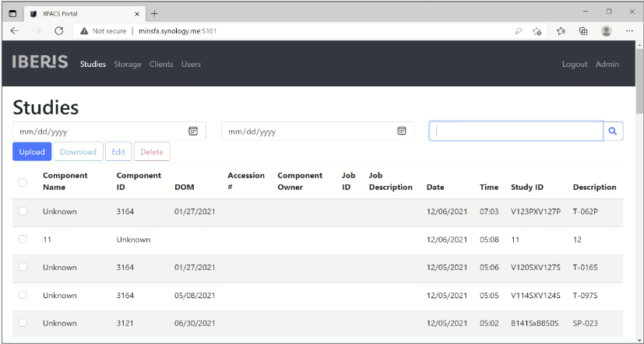Close the XPACS Portal tab

point(137,13)
